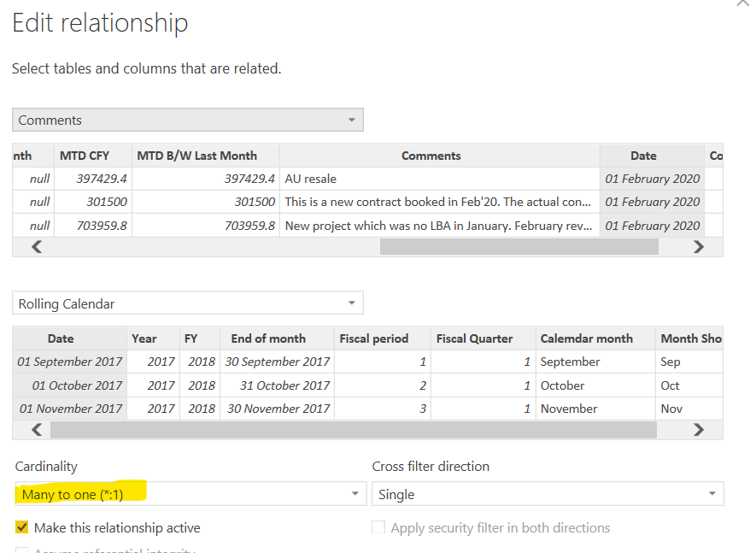Click the 01 October 2017 date cell
756x553 pixels.
pyautogui.click(x=69, y=385)
